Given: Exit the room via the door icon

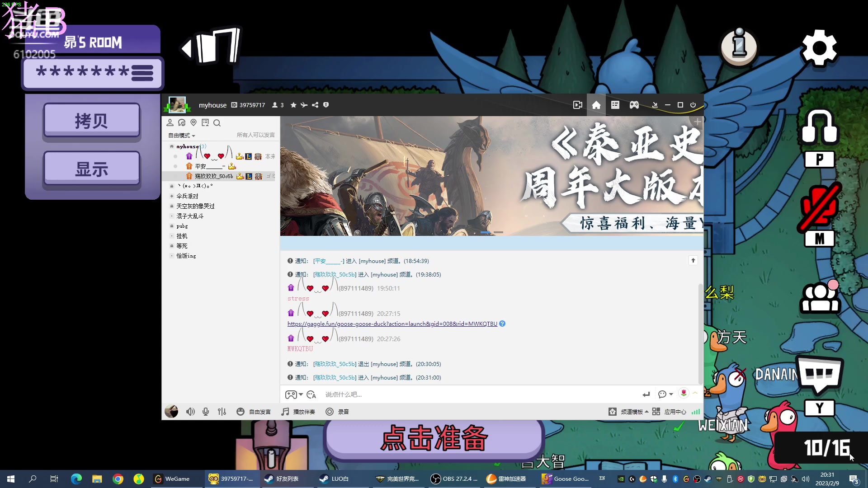Looking at the screenshot, I should 211,46.
